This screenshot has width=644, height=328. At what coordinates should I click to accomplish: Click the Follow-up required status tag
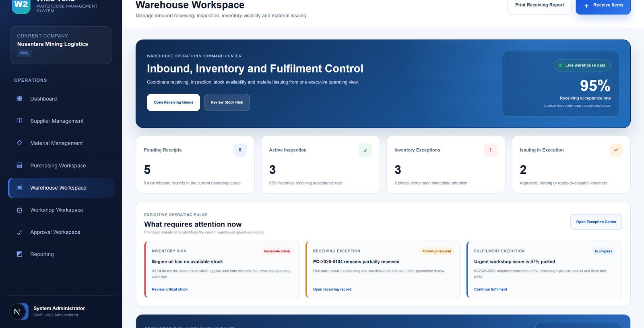[x=437, y=251]
